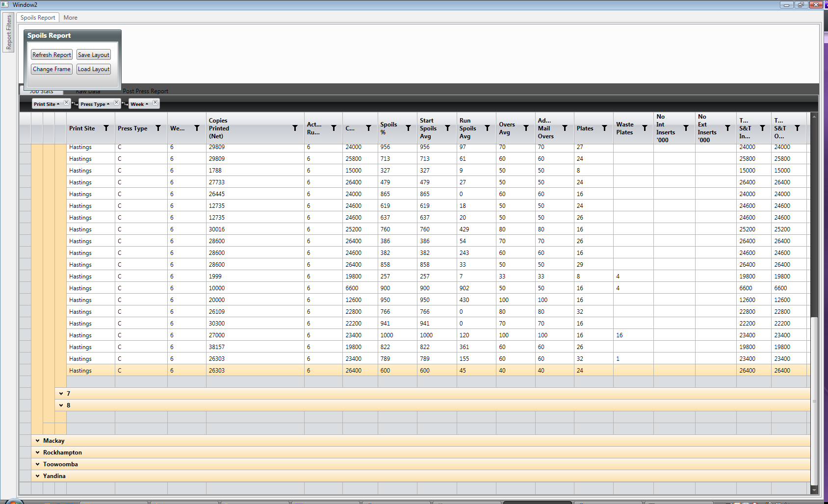Open the Report Filters side tab
Image resolution: width=828 pixels, height=504 pixels.
click(x=8, y=32)
